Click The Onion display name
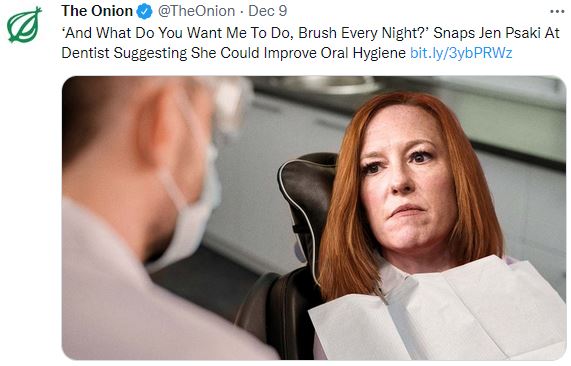 (x=97, y=11)
